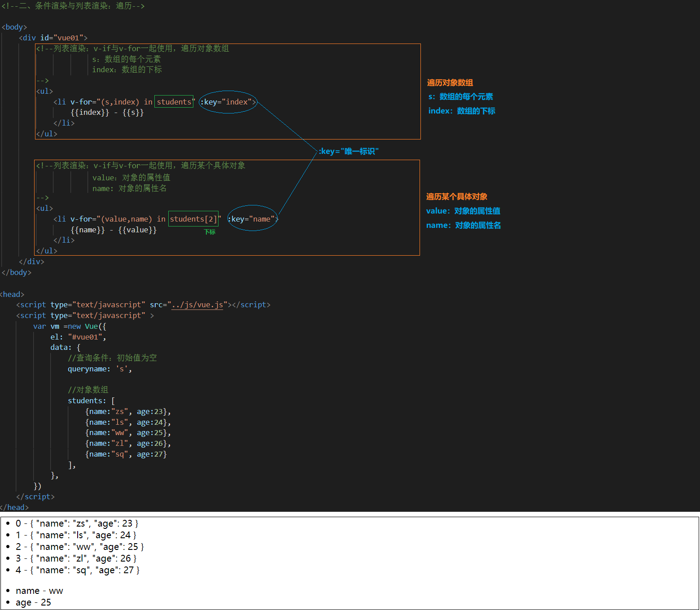Click the el: "#vue01" property line
The image size is (700, 610).
coord(78,337)
